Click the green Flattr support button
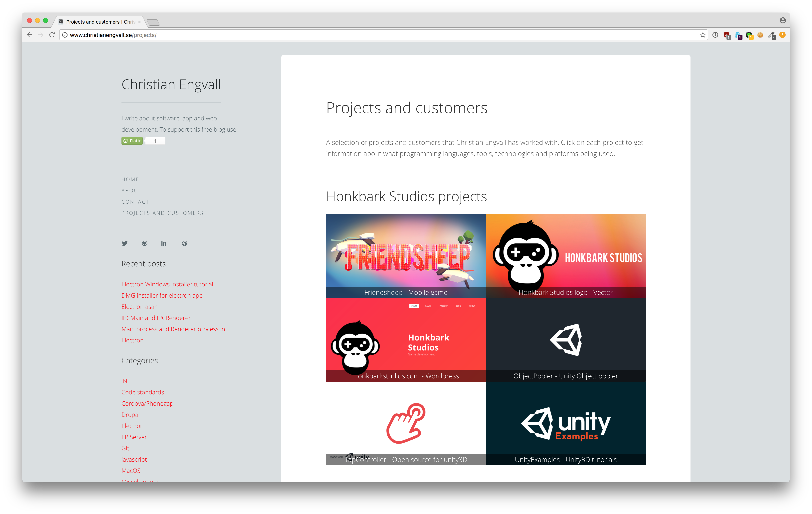 [x=132, y=141]
